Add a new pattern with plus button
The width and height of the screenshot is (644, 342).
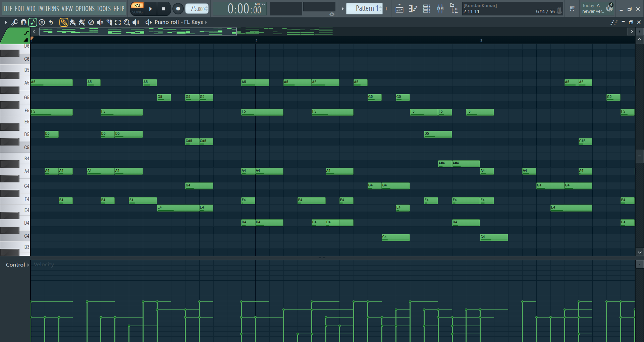(386, 9)
